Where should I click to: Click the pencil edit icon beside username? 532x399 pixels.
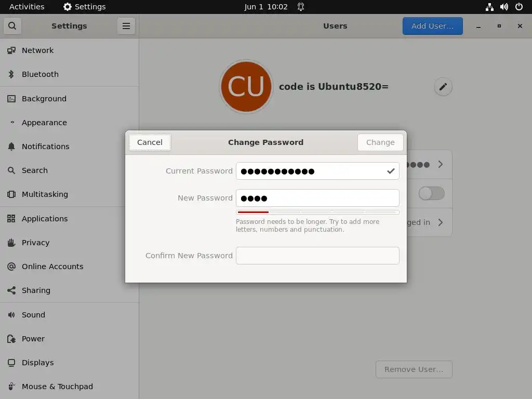tap(443, 87)
